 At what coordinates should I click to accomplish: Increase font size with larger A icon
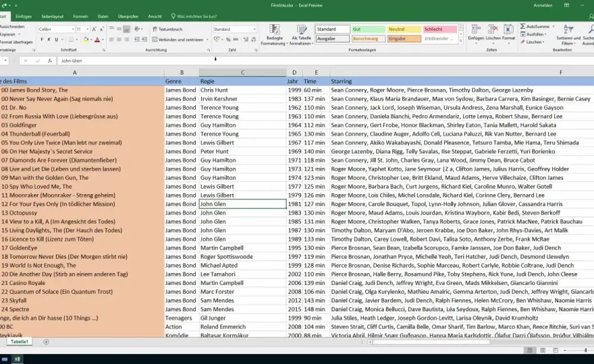point(94,29)
